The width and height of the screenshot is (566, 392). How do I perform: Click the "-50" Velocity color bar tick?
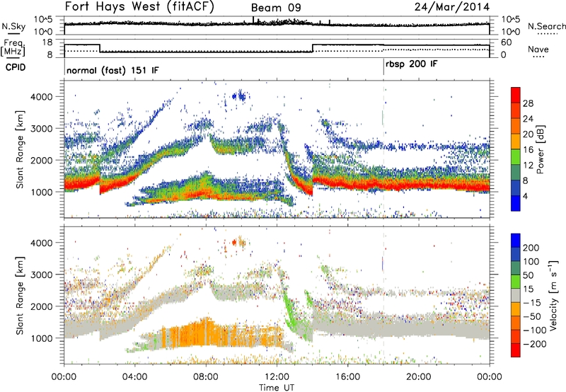pyautogui.click(x=532, y=316)
